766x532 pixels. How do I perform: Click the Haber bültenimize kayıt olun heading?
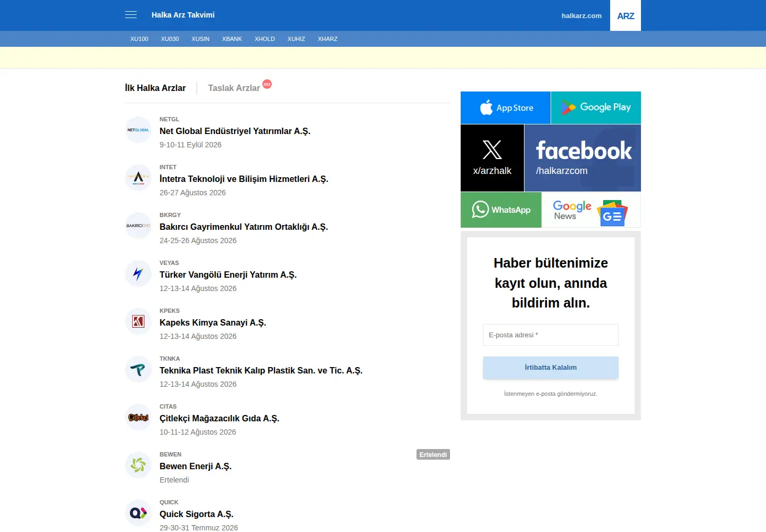(x=551, y=283)
